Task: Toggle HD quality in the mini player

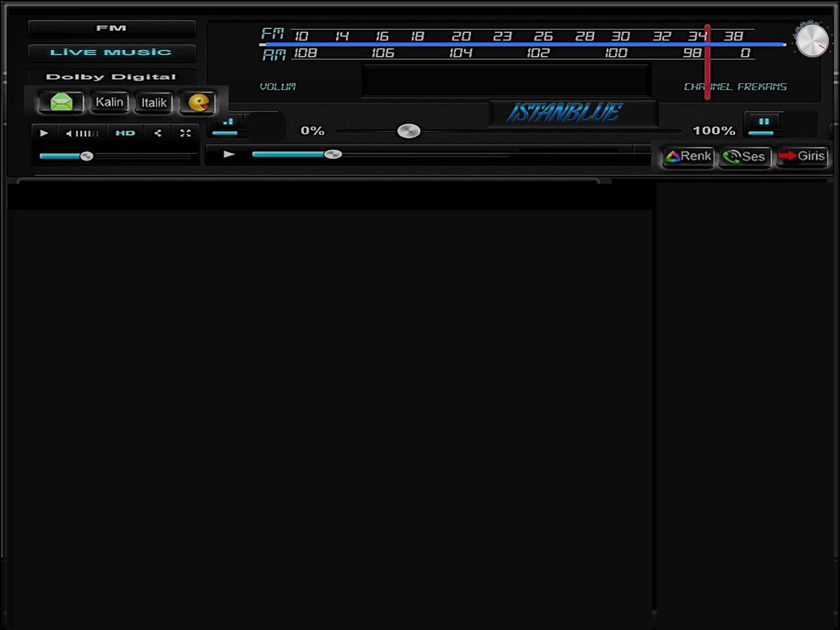Action: pyautogui.click(x=125, y=133)
